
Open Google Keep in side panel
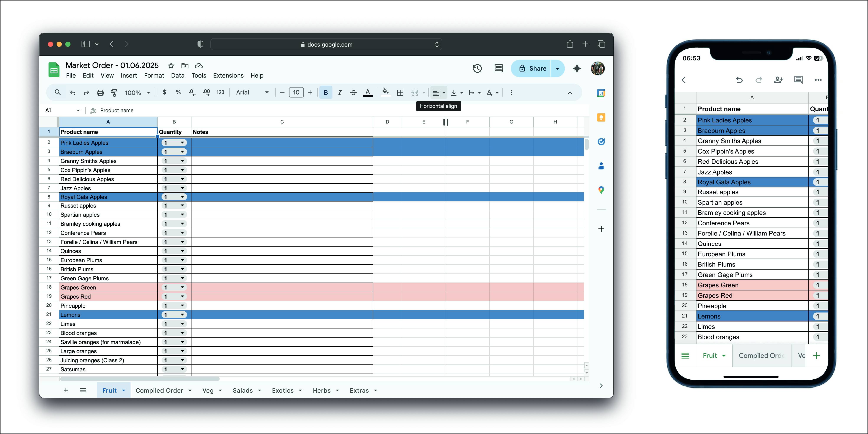601,117
